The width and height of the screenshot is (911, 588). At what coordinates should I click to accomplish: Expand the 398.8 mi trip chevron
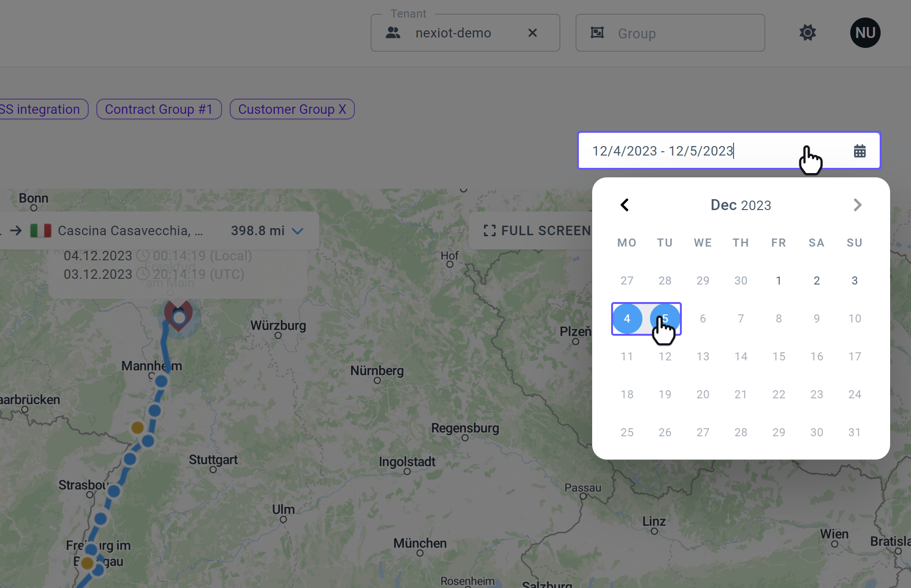point(297,231)
